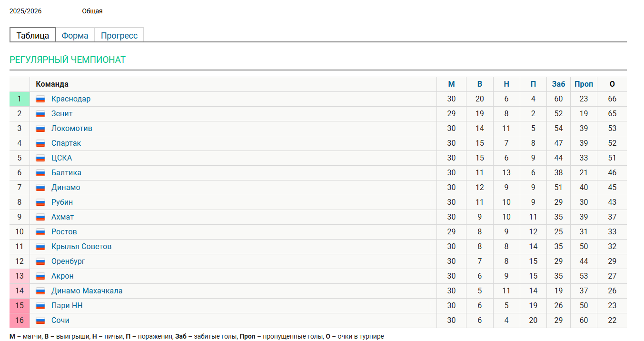Screen dimensions: 644x341
Task: Sort table by Проп goals conceded column
Action: coord(584,84)
